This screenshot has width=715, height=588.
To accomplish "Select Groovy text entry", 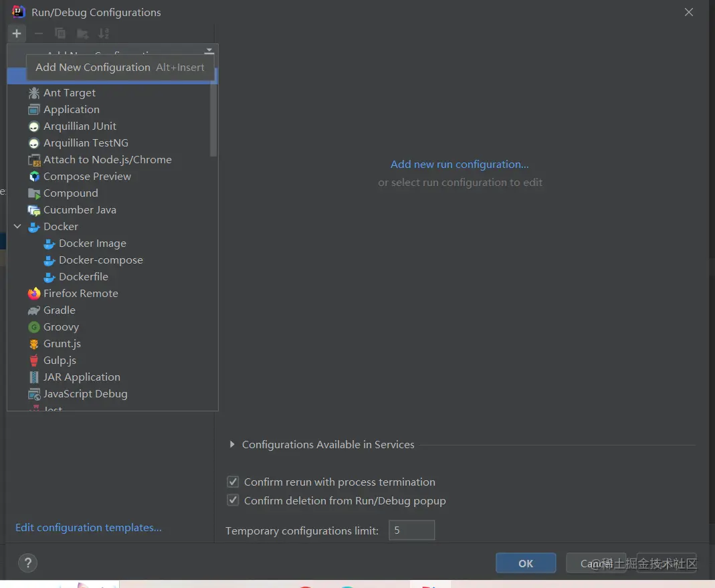I will tap(61, 327).
